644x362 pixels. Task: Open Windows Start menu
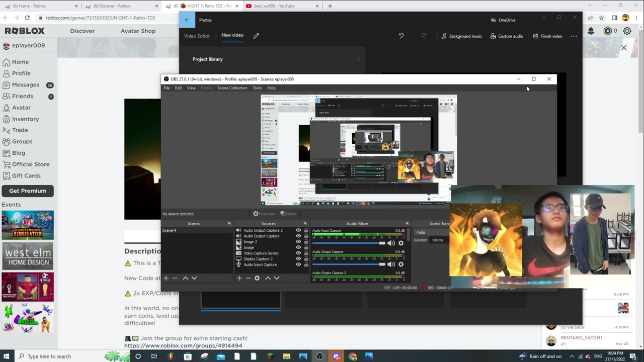7,356
